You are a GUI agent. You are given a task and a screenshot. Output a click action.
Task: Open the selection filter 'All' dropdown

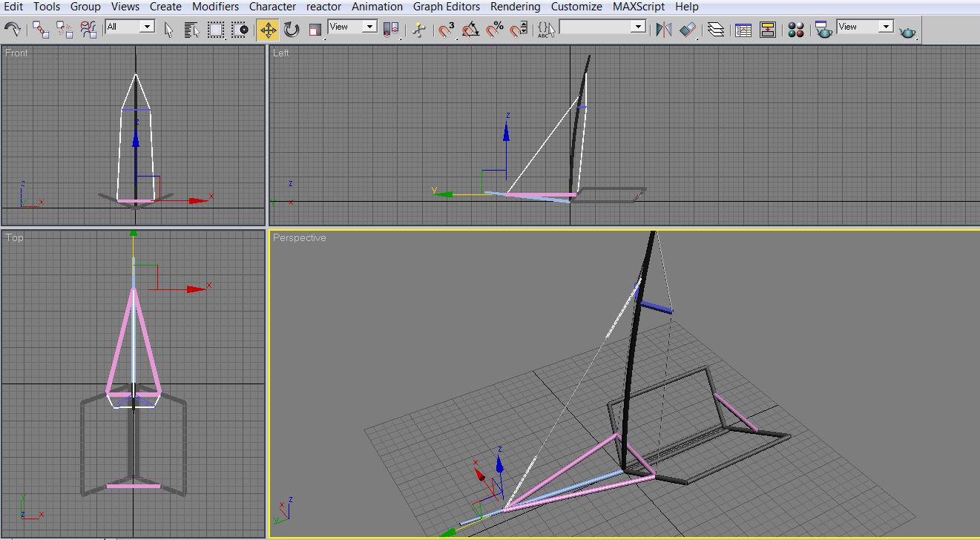pyautogui.click(x=147, y=27)
